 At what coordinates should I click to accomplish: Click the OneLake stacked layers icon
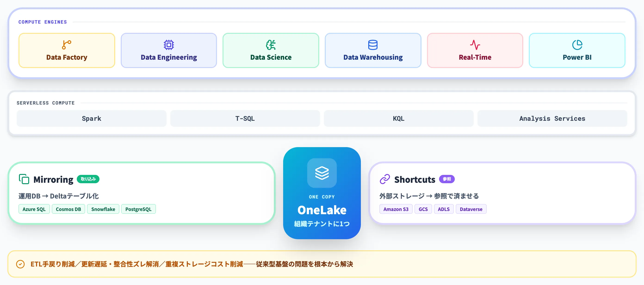point(322,173)
